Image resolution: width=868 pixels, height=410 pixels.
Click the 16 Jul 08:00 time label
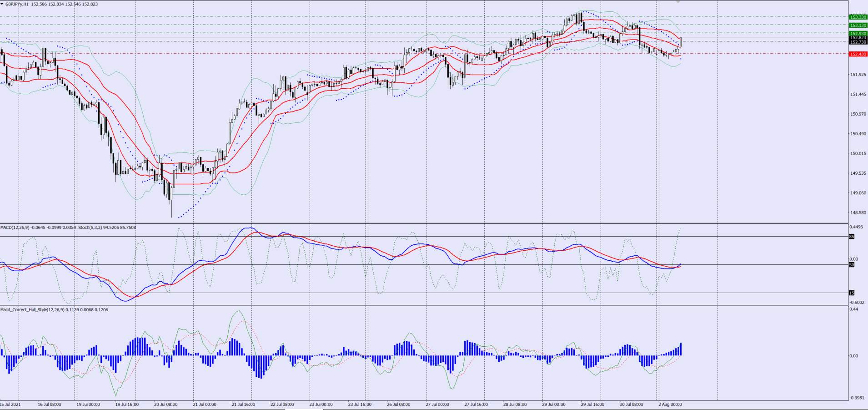click(50, 404)
